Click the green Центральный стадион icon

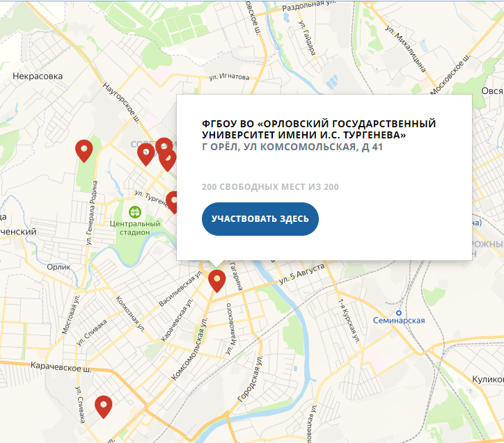[x=135, y=212]
